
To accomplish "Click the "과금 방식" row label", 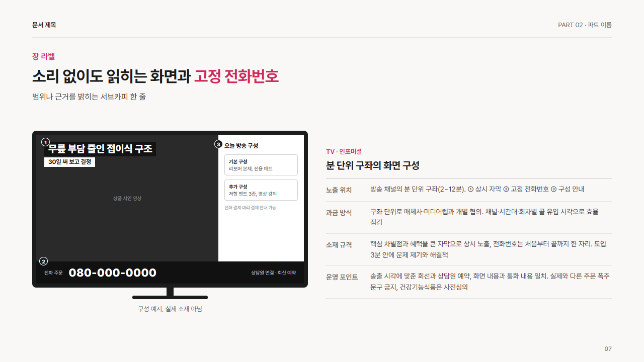I will (x=339, y=213).
